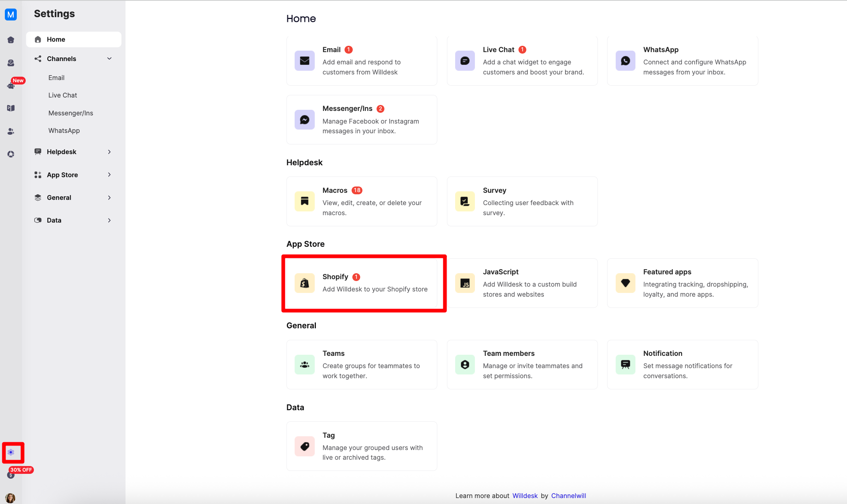Click the Team members card title

pyautogui.click(x=509, y=354)
